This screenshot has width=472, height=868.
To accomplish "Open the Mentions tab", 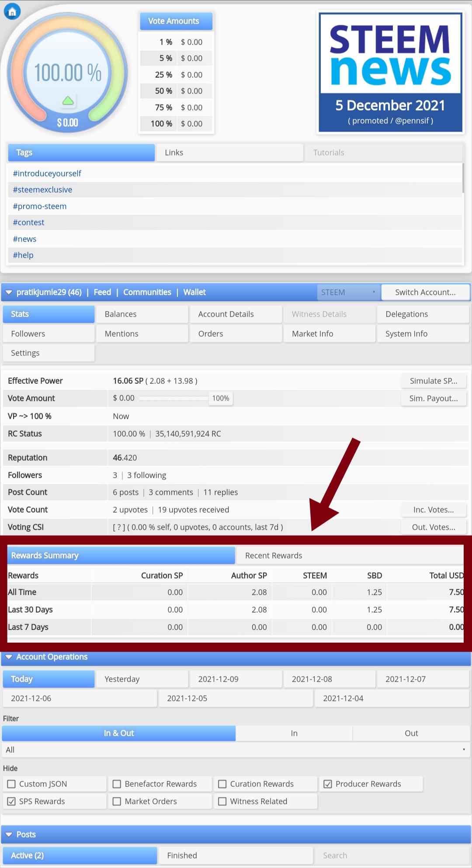I will 142,334.
